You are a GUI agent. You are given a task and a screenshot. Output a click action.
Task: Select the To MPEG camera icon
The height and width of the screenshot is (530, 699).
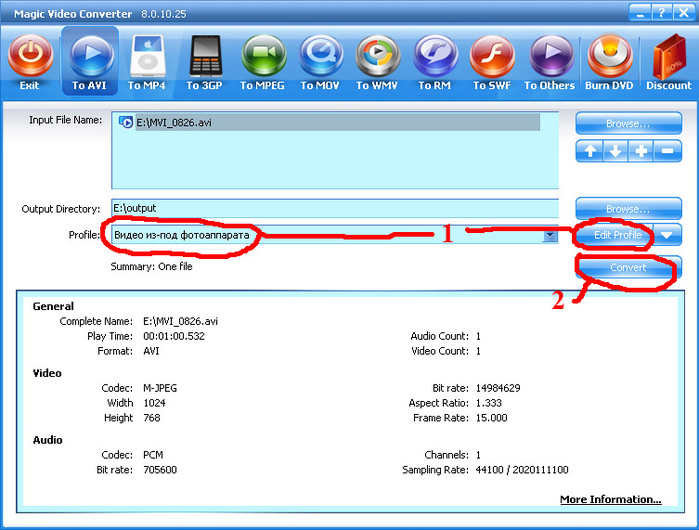pyautogui.click(x=263, y=56)
